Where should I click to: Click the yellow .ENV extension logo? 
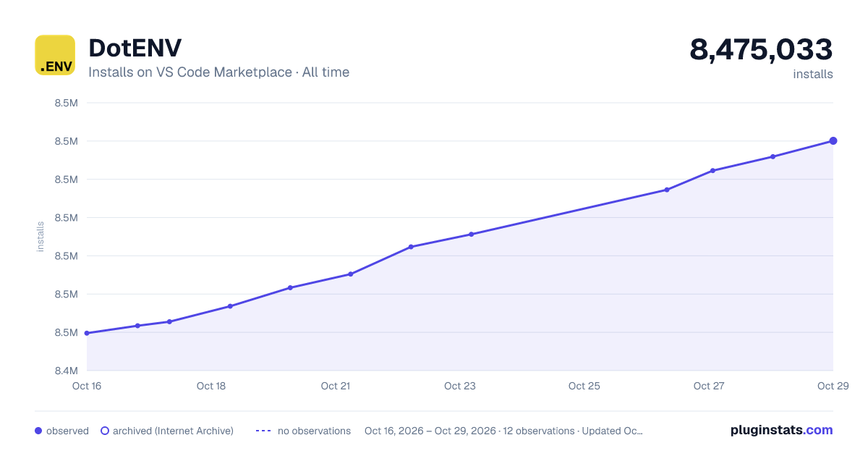(55, 55)
